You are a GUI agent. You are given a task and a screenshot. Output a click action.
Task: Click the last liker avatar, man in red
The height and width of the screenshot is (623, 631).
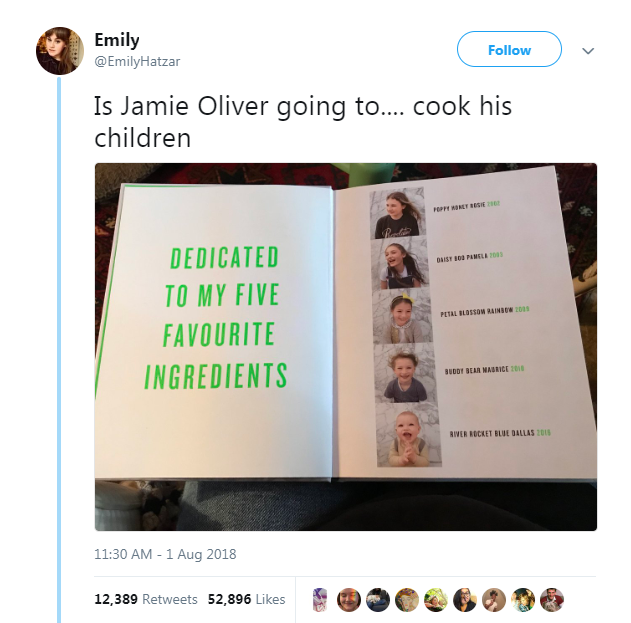pyautogui.click(x=552, y=599)
